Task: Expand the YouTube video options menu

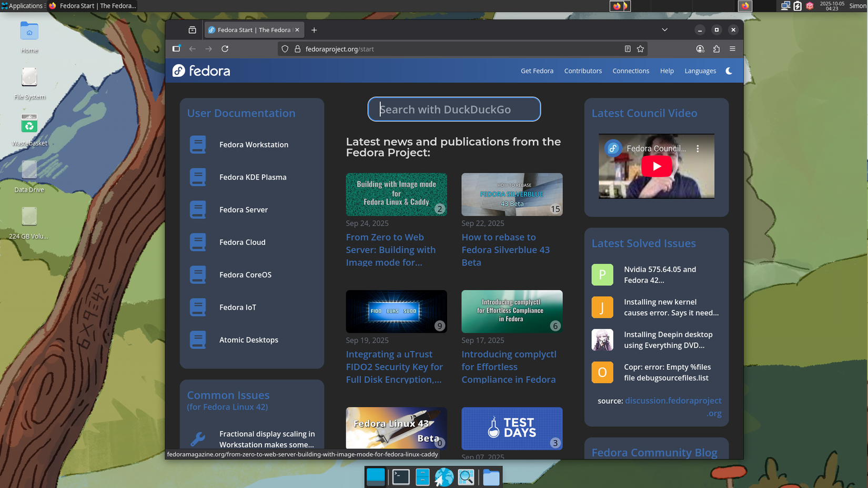Action: point(697,148)
